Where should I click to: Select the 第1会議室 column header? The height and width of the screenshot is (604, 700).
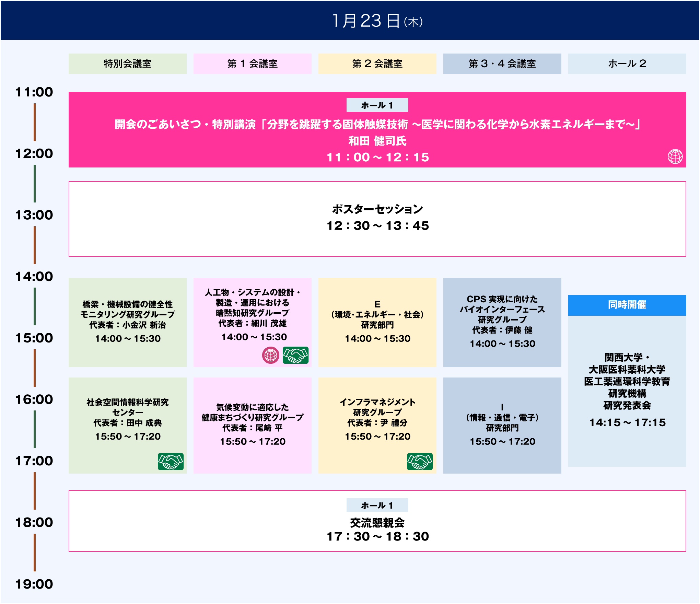click(252, 63)
